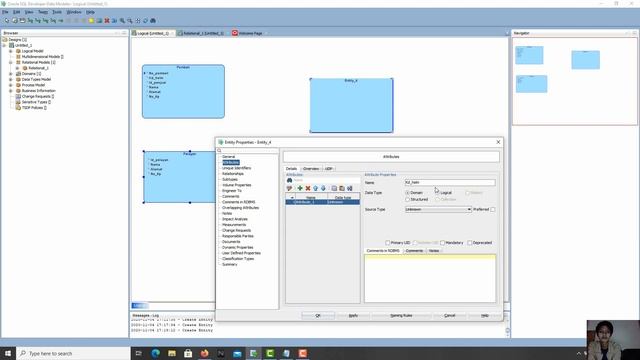Click the zoom out magnifier in main toolbar
Viewport: 640px width, 360px height.
[130, 20]
